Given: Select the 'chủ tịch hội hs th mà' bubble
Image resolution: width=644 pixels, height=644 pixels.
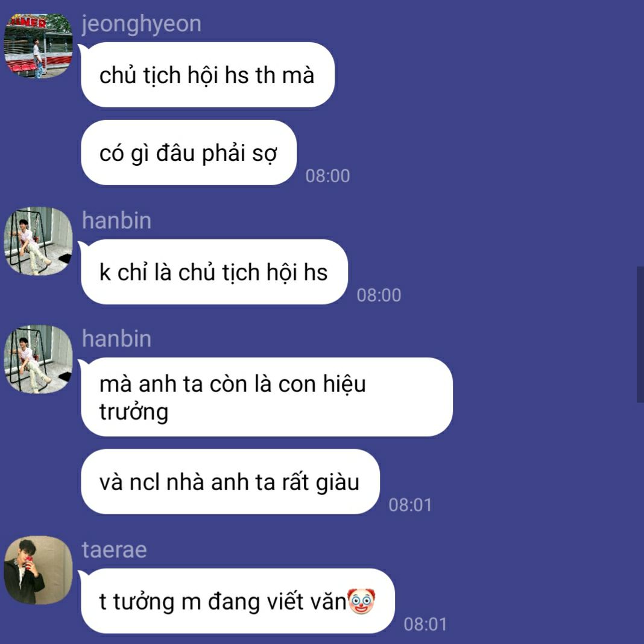Looking at the screenshot, I should [x=207, y=75].
